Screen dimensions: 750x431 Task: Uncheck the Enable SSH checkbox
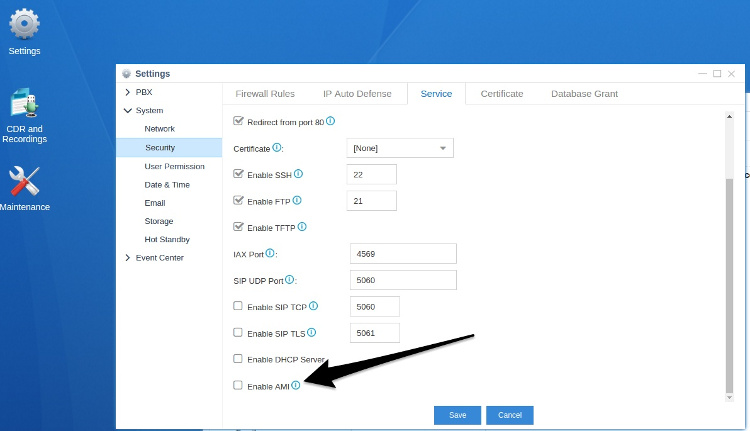coord(238,174)
